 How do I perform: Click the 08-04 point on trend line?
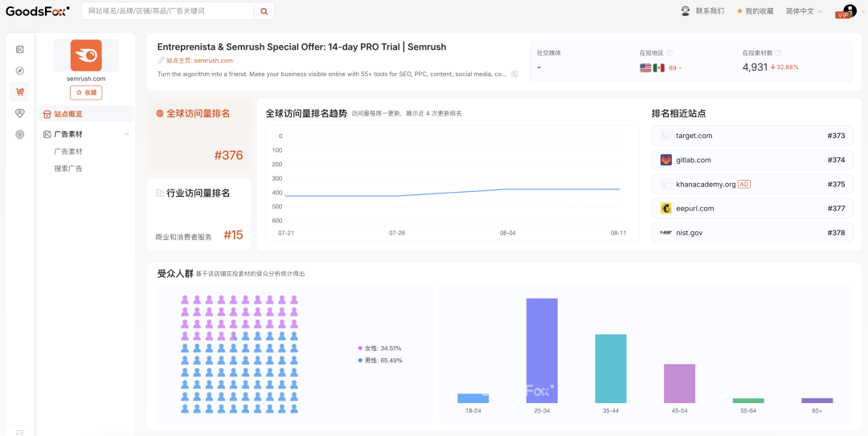[x=508, y=189]
